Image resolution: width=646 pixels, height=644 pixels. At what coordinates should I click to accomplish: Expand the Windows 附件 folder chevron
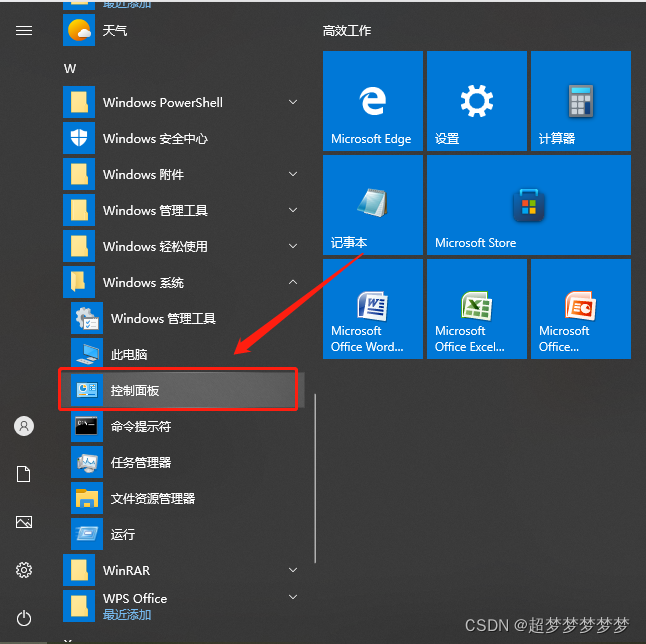point(293,174)
